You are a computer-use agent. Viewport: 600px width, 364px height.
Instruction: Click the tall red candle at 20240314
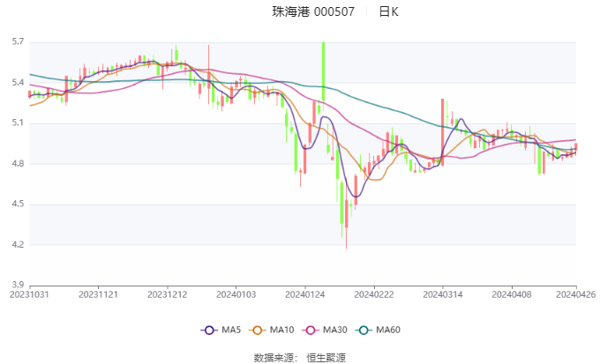[442, 132]
